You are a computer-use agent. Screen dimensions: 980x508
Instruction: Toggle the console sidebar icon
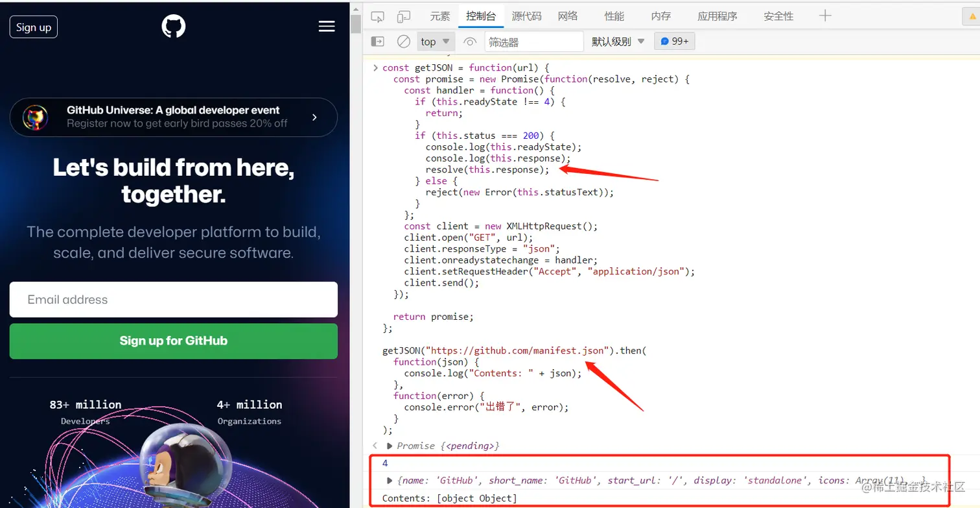377,42
